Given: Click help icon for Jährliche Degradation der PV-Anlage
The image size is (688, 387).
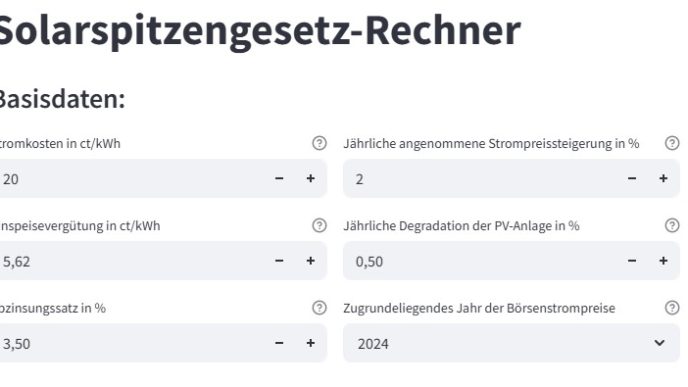Looking at the screenshot, I should [672, 226].
